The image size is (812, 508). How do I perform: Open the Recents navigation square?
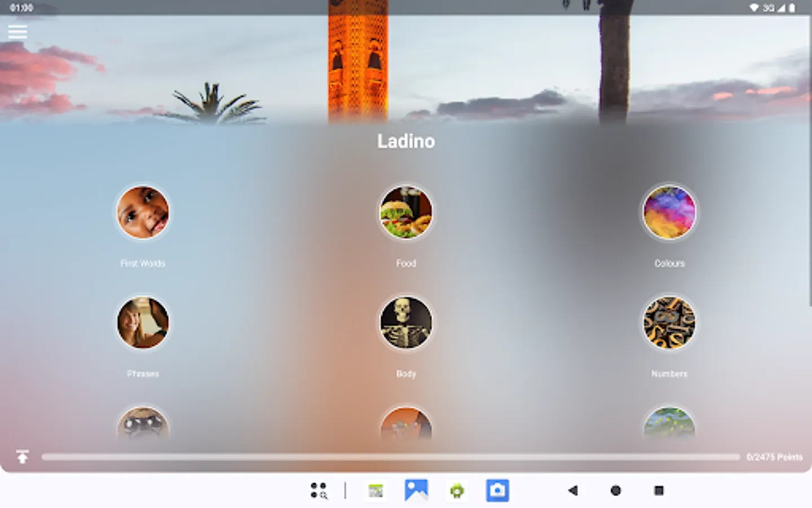[657, 491]
